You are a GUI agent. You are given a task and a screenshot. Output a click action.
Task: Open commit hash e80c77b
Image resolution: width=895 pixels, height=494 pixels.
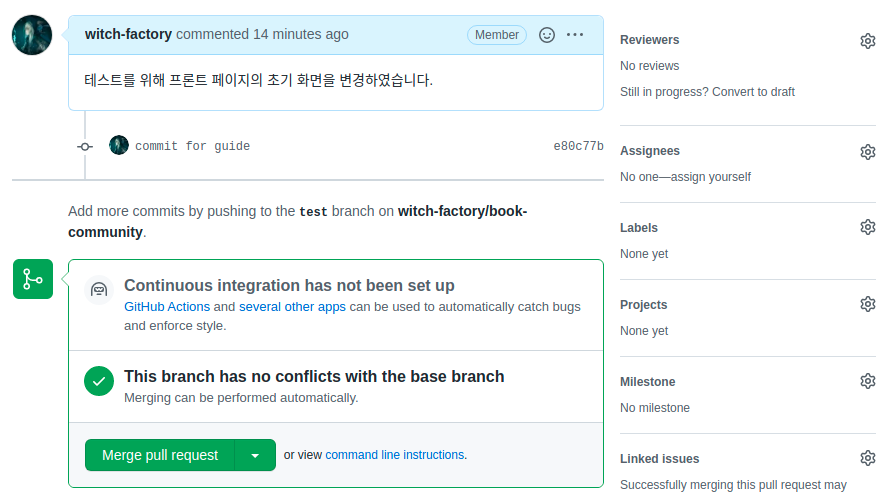pyautogui.click(x=578, y=146)
